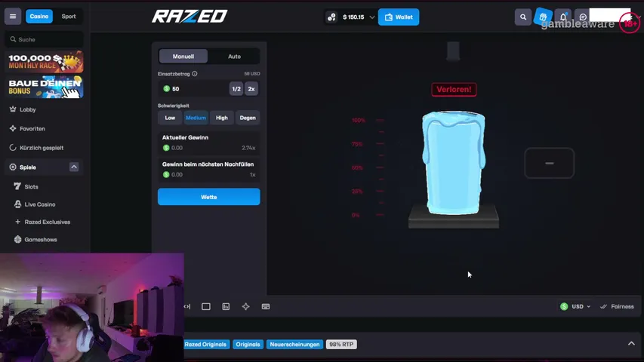This screenshot has width=644, height=362.
Task: Open the chat icon
Action: pyautogui.click(x=582, y=17)
